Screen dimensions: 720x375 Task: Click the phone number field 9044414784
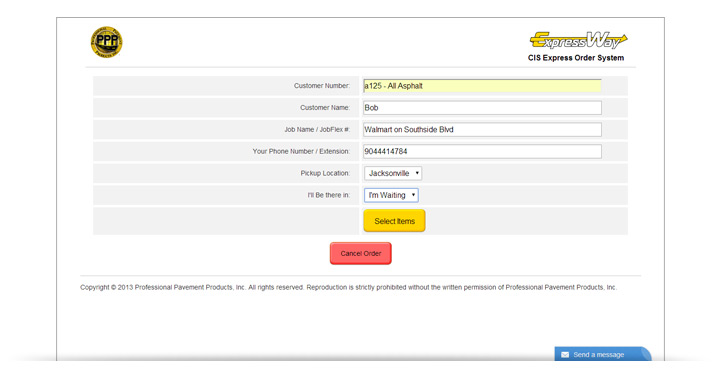[x=482, y=151]
